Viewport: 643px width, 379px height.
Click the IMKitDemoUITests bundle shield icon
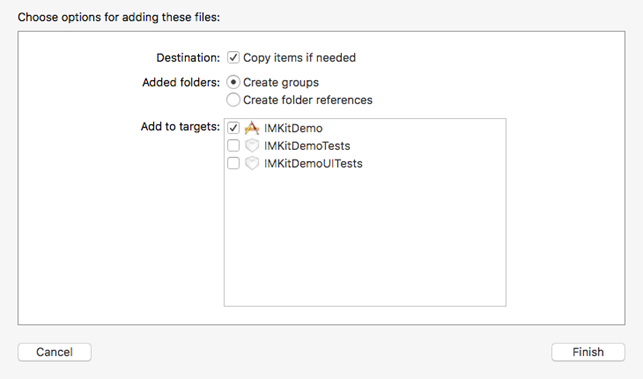(x=252, y=163)
